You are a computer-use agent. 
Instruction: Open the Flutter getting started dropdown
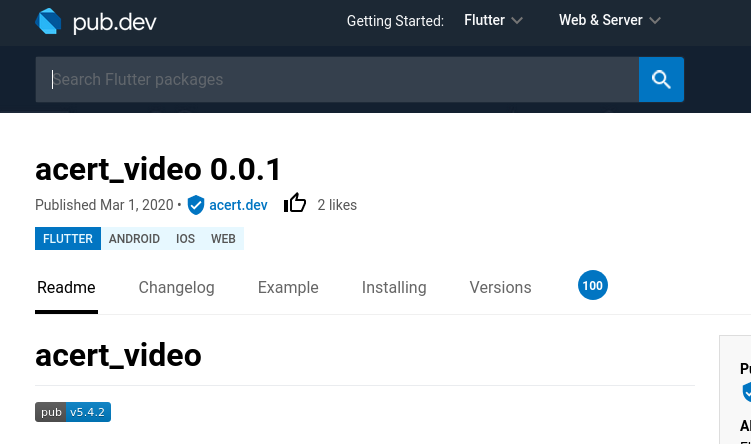tap(493, 20)
